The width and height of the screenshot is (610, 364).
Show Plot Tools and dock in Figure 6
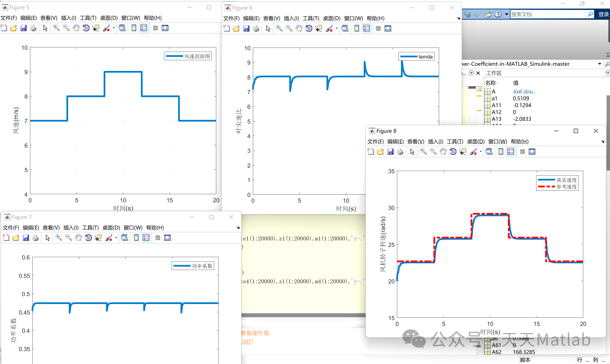pos(388,28)
